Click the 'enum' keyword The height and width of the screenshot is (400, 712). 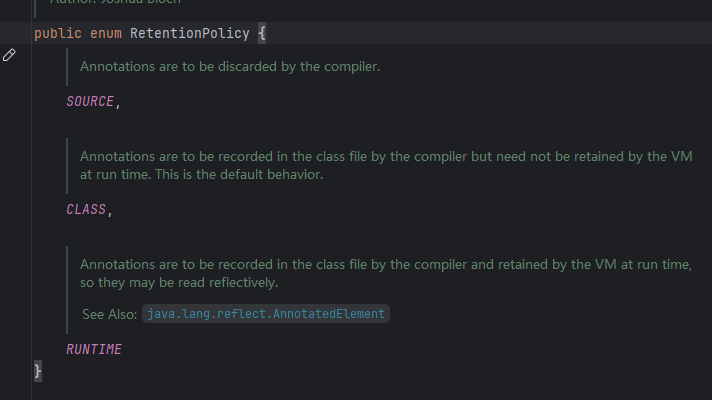coord(106,33)
